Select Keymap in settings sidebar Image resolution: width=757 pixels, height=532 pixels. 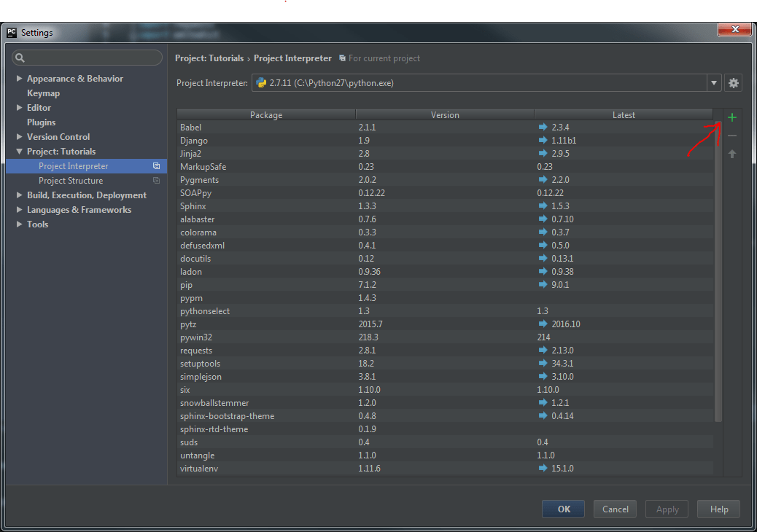pos(44,93)
